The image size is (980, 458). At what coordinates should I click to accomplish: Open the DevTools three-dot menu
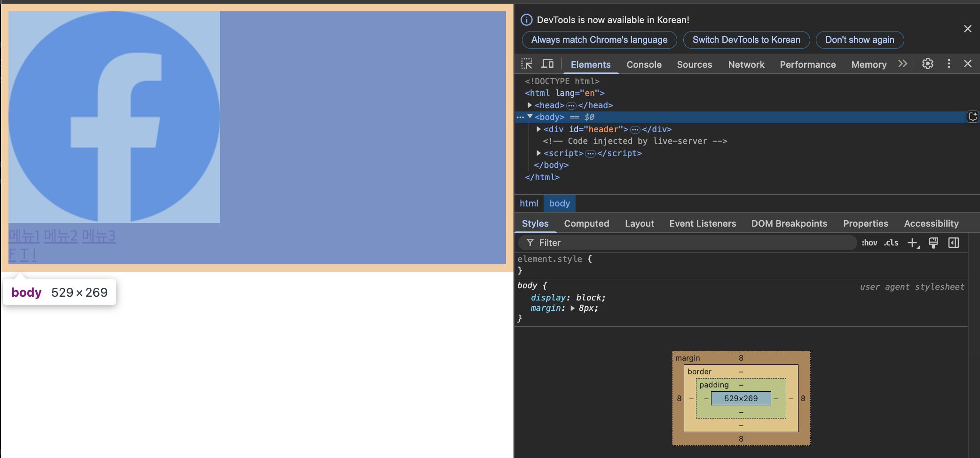[949, 63]
